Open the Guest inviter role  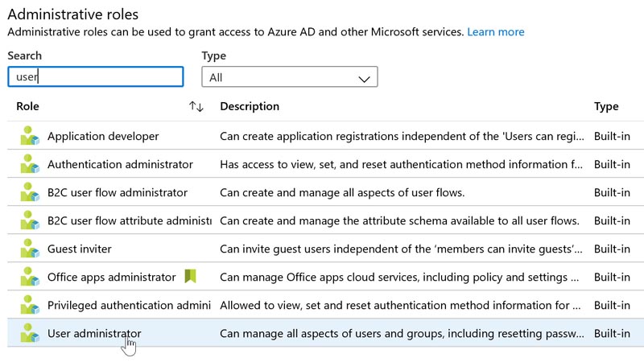pyautogui.click(x=79, y=249)
